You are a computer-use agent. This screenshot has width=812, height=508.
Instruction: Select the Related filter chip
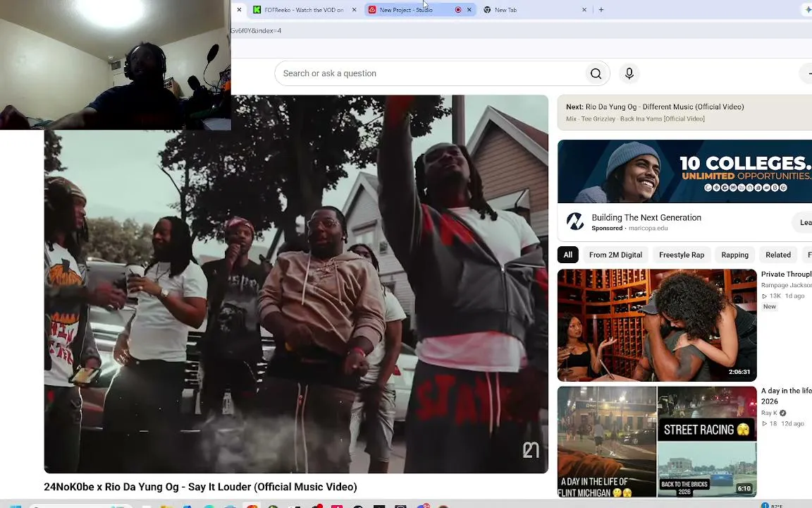[x=778, y=255]
